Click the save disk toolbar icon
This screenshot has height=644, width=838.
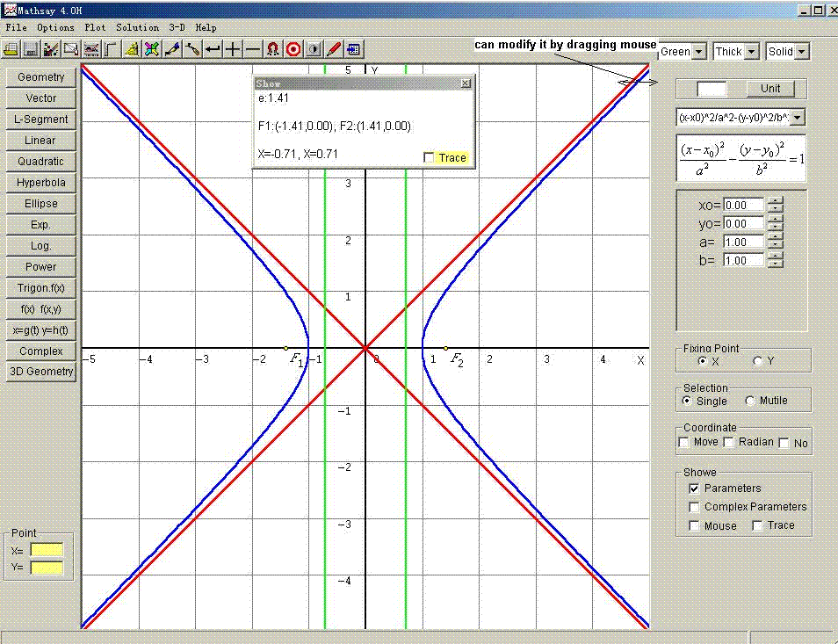click(31, 50)
